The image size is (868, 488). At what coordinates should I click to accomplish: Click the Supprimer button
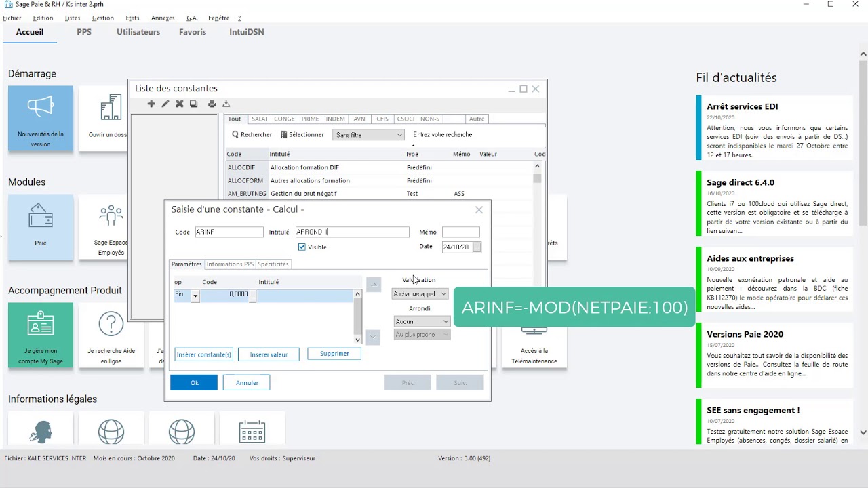pyautogui.click(x=334, y=354)
